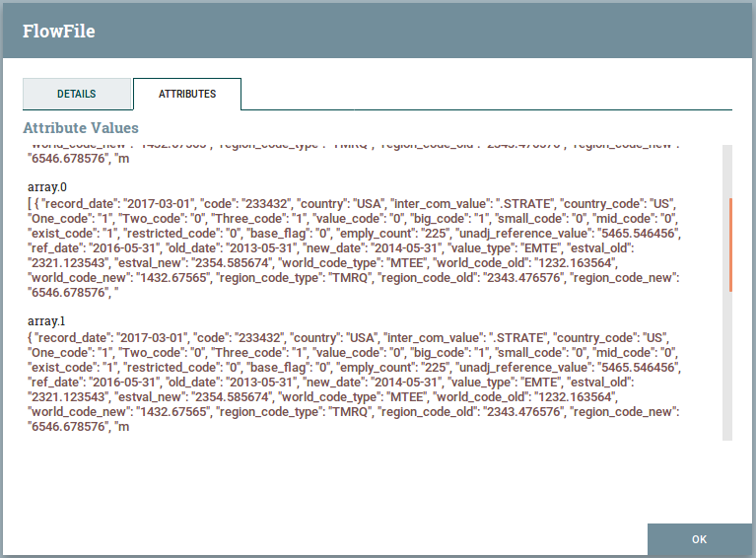Select the ATTRIBUTES tab
Screen dimensions: 756x558
[187, 94]
